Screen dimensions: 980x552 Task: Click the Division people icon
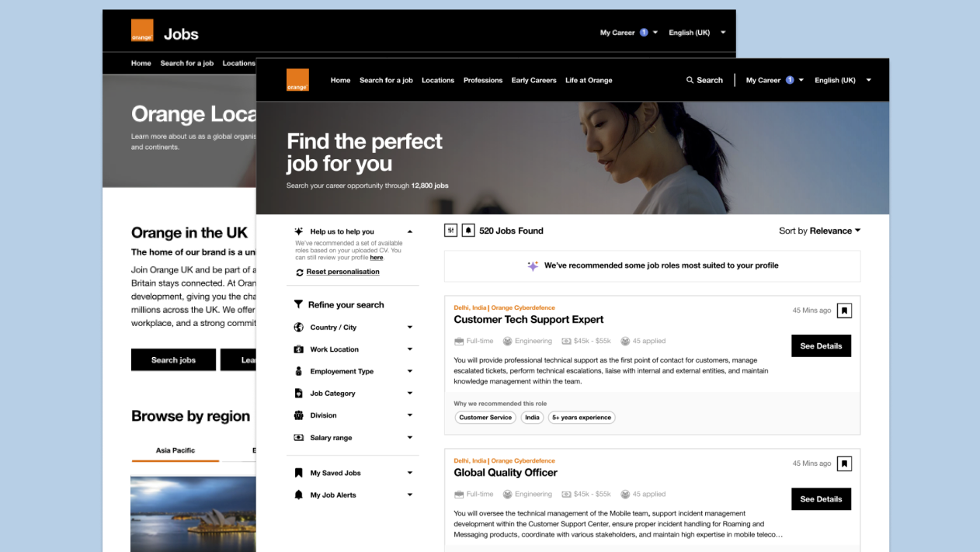pos(298,415)
